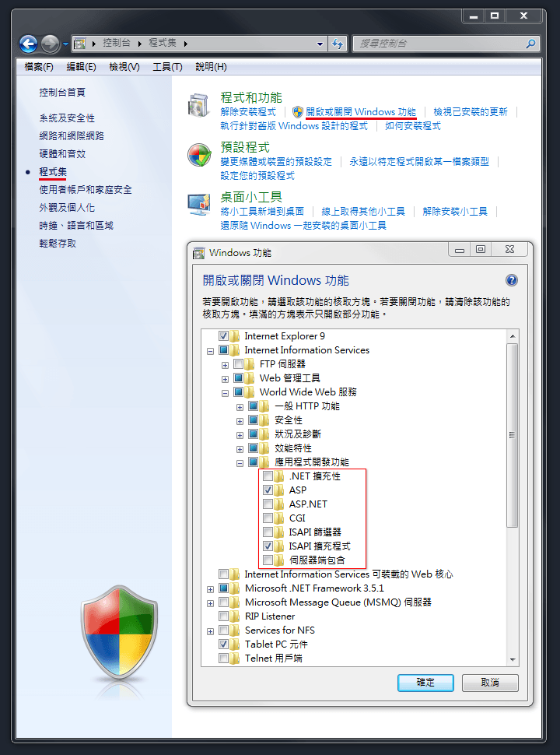Open the 工具(T) menu
This screenshot has width=560, height=755.
coord(167,67)
